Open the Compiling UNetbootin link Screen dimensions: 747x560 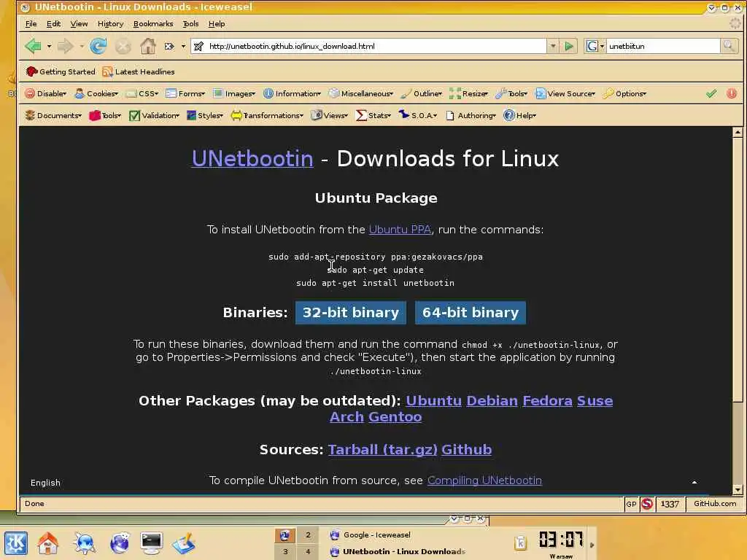(x=484, y=481)
